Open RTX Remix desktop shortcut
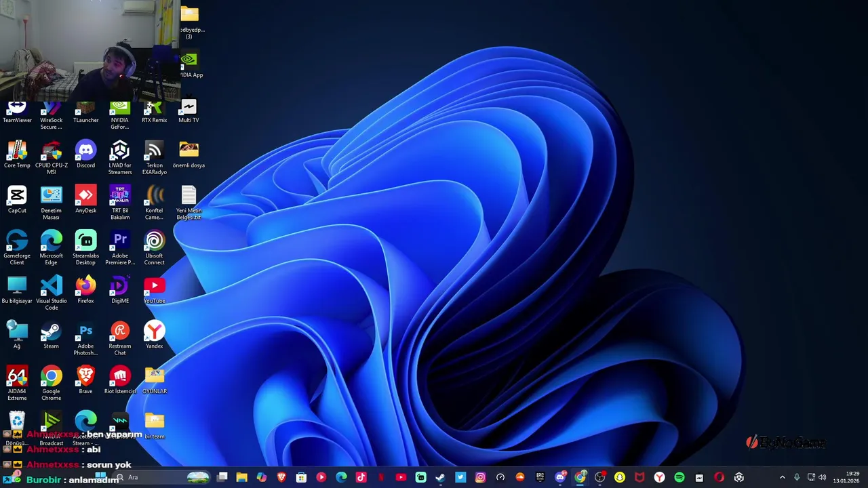 155,112
